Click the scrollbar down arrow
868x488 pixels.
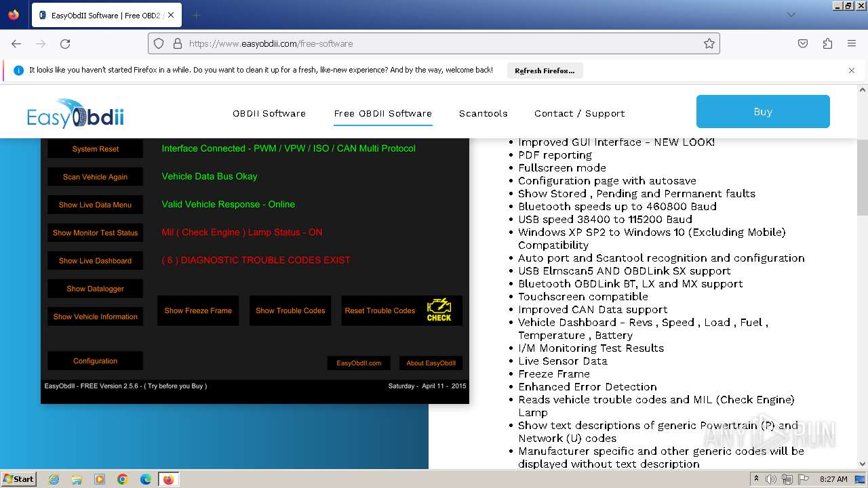[x=863, y=464]
